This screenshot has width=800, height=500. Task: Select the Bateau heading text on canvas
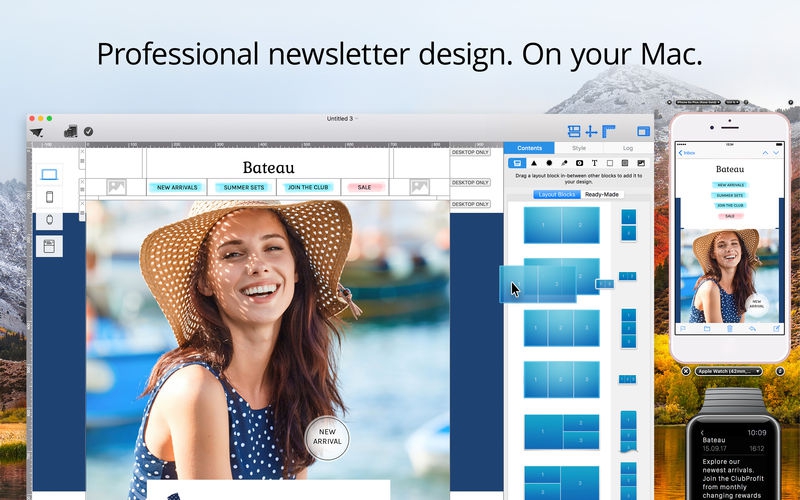tap(268, 167)
